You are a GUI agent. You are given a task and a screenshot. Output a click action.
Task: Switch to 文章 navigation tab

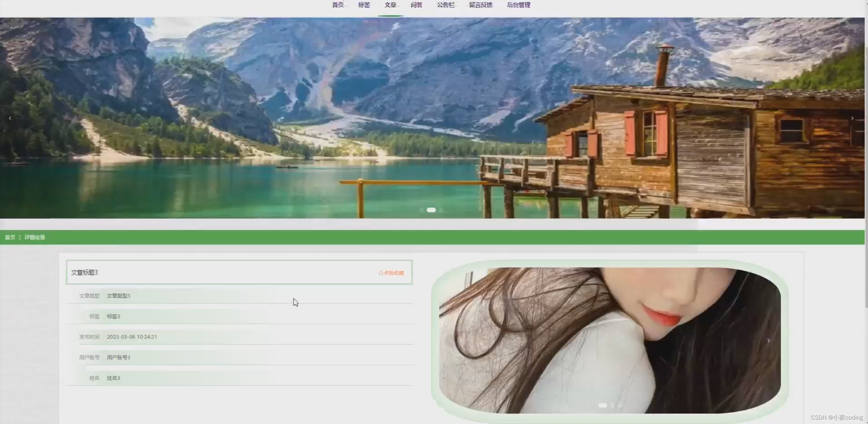click(x=390, y=5)
